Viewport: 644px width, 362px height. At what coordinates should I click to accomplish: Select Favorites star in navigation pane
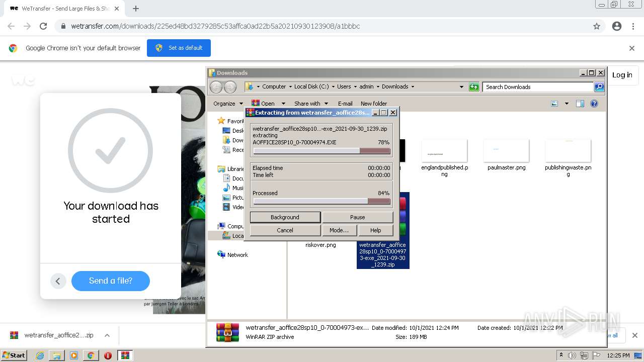pyautogui.click(x=221, y=121)
